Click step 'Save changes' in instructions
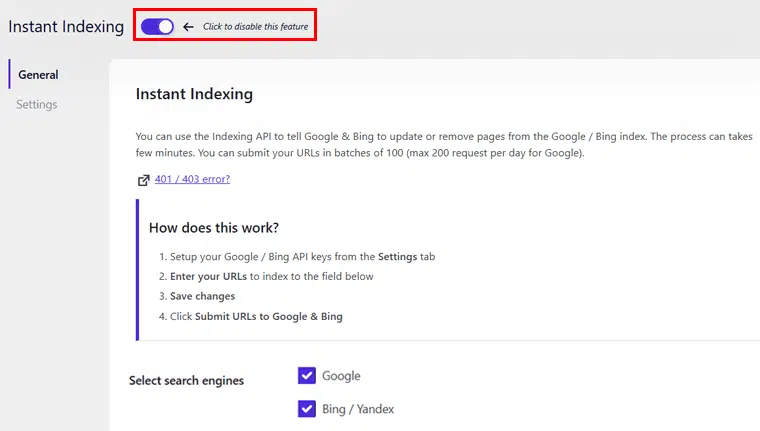Image resolution: width=760 pixels, height=431 pixels. (x=202, y=296)
